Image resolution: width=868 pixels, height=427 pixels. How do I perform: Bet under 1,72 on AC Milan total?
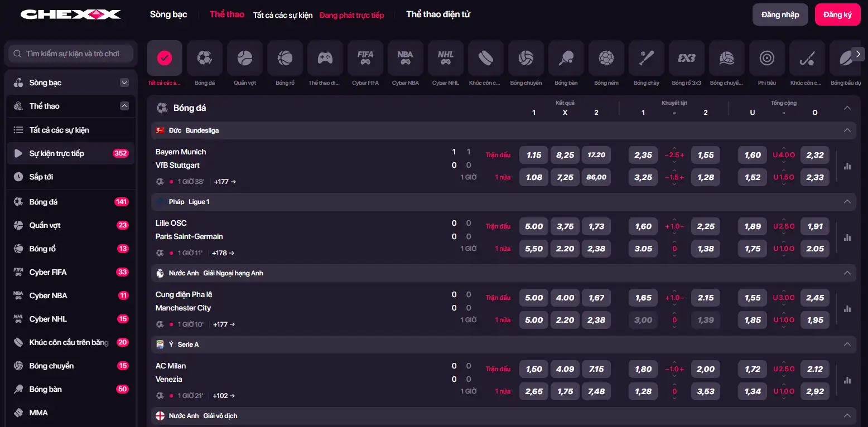tap(753, 369)
